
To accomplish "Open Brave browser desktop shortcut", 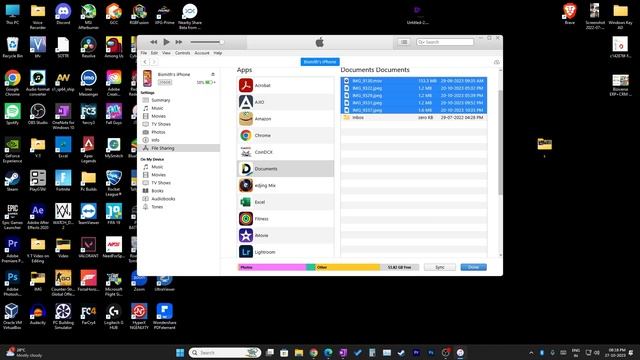I will coord(570,14).
